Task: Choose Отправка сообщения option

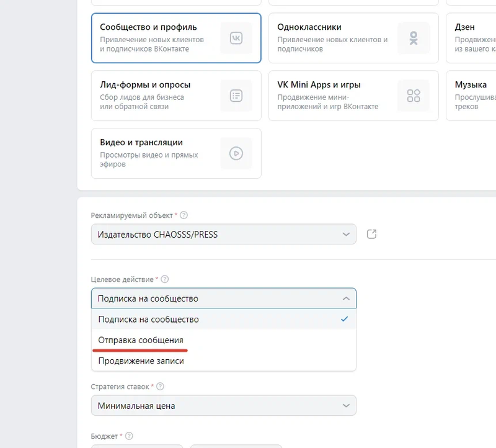Action: (224, 340)
